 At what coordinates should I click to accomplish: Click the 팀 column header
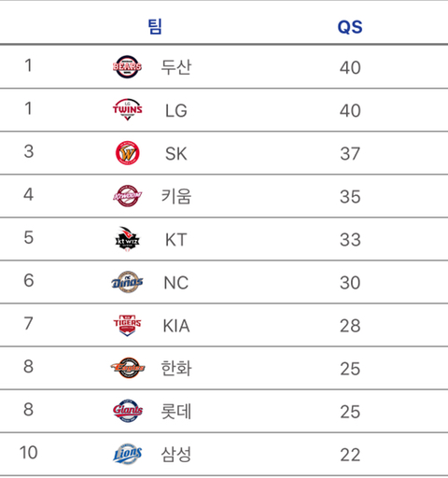pyautogui.click(x=155, y=26)
